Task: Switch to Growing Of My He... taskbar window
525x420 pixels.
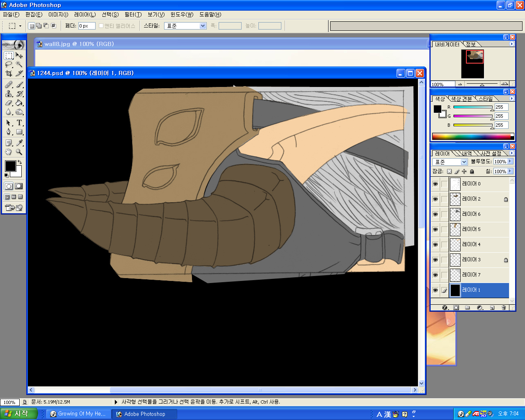Action: (x=78, y=414)
